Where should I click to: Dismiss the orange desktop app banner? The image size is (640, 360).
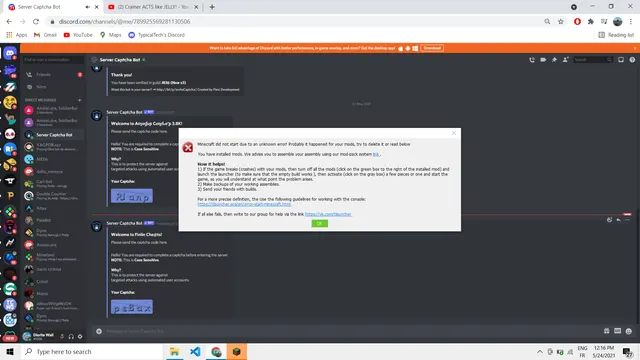click(x=635, y=48)
